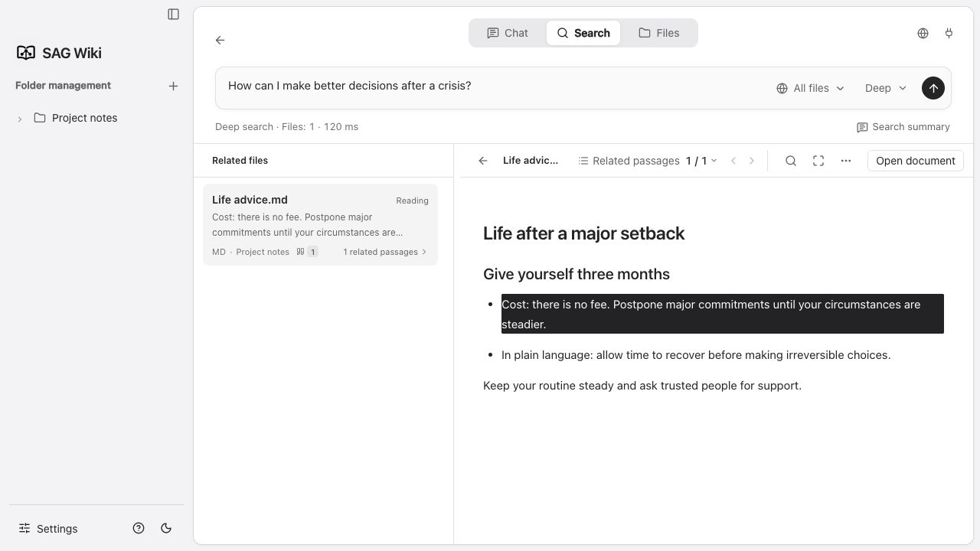Open the passage counter 1 / 1 dropdown
The width and height of the screenshot is (980, 551).
tap(701, 161)
